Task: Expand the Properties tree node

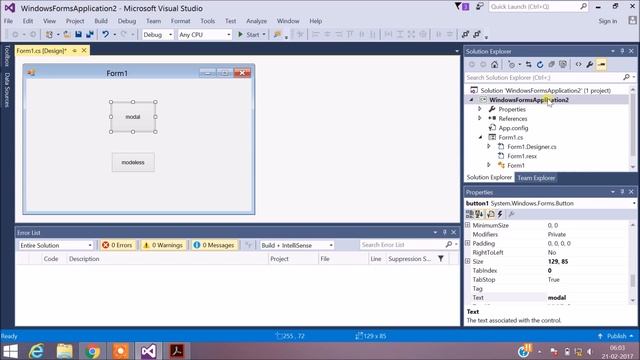Action: coord(480,109)
